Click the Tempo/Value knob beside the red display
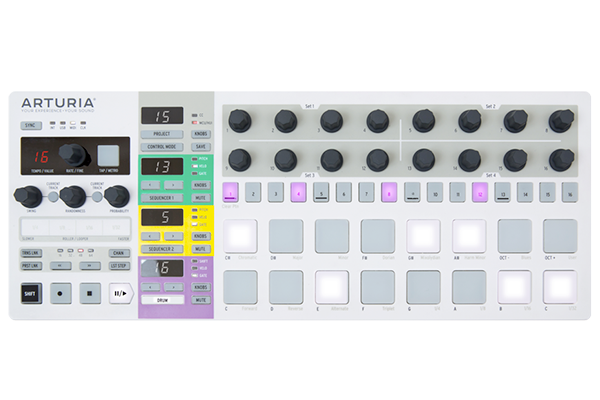 pos(70,154)
